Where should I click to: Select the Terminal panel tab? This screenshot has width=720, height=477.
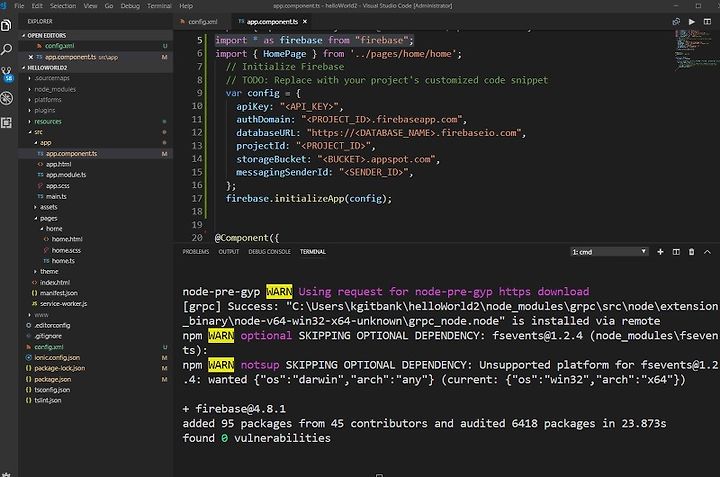click(313, 252)
